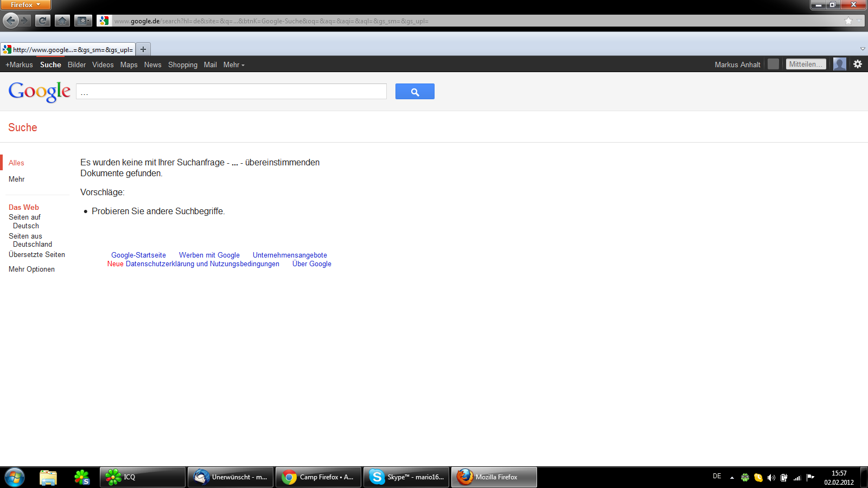868x488 pixels.
Task: Open Maps from the Google bar
Action: pos(129,65)
